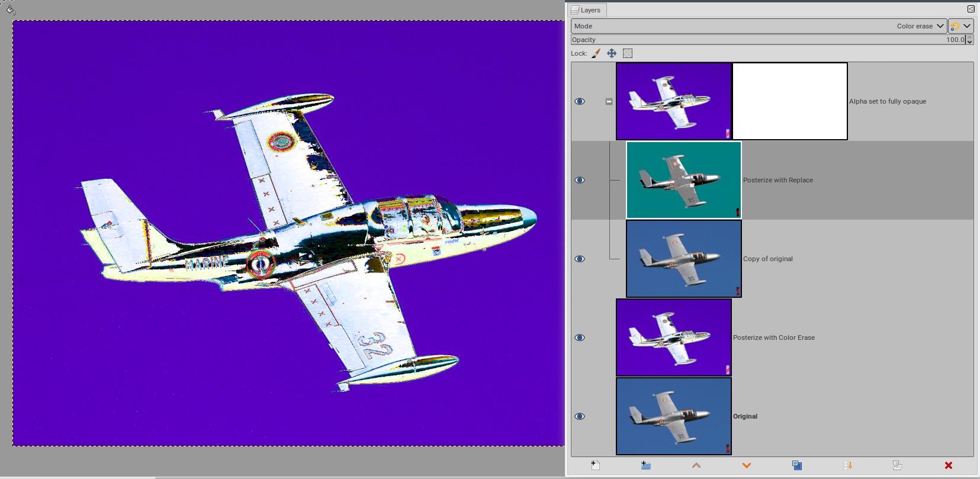This screenshot has height=479, width=980.
Task: Increase opacity with the up arrow
Action: coord(969,37)
